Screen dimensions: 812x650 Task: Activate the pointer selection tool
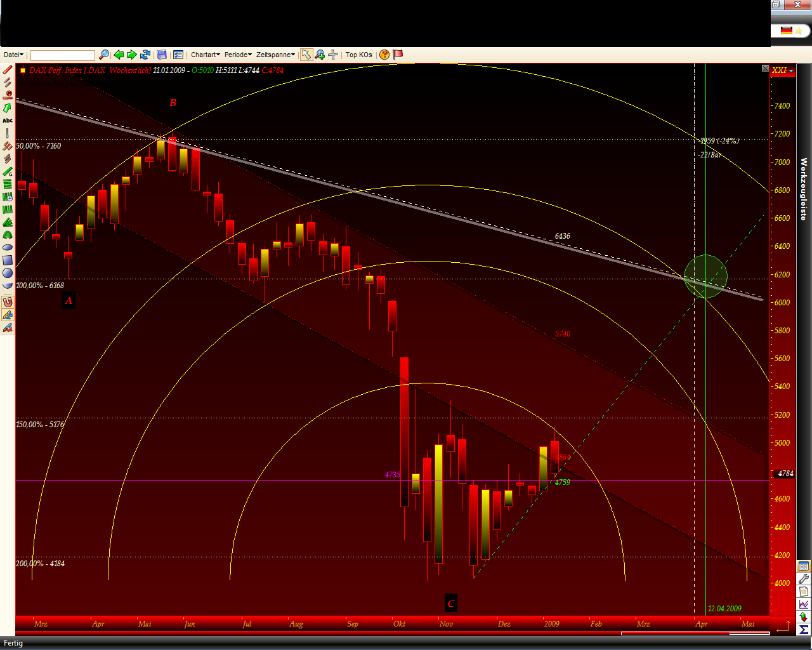click(306, 55)
